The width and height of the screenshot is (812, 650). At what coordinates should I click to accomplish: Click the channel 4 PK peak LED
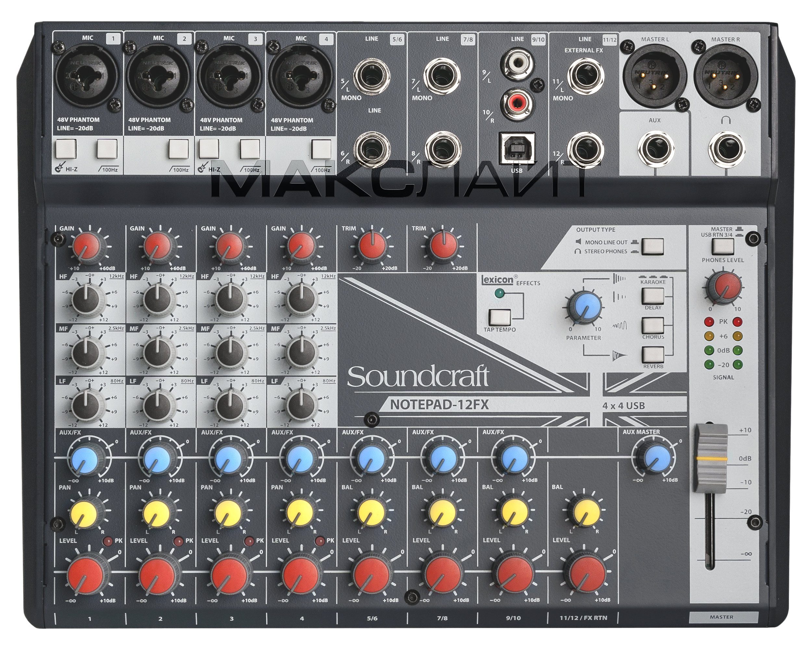(320, 541)
